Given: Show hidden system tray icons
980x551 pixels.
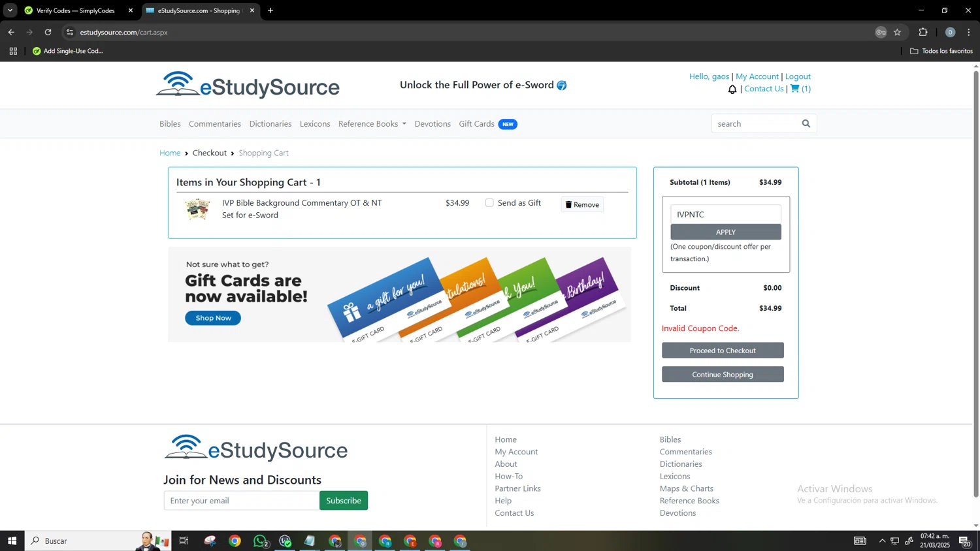Looking at the screenshot, I should point(882,541).
